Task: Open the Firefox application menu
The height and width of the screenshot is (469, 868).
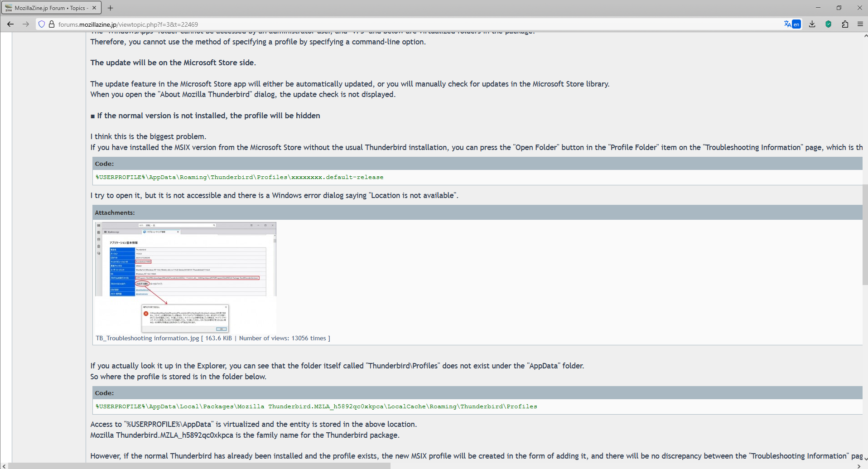Action: pos(860,24)
